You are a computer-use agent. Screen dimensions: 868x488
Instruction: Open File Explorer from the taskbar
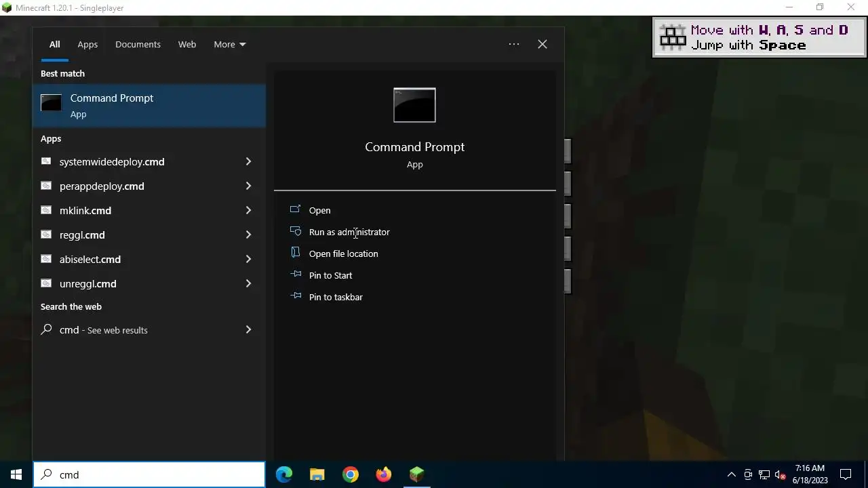317,474
